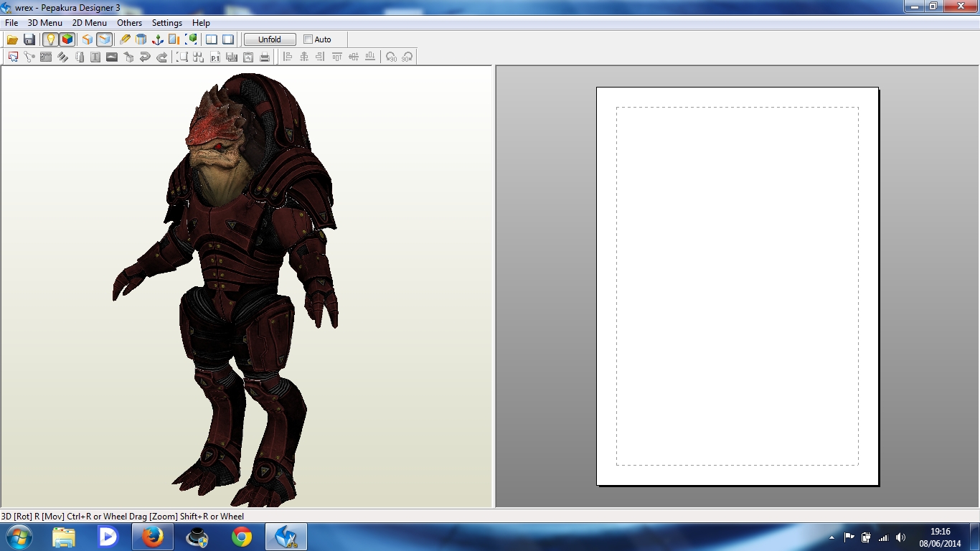
Task: Click the volume speaker tray icon
Action: [x=901, y=537]
